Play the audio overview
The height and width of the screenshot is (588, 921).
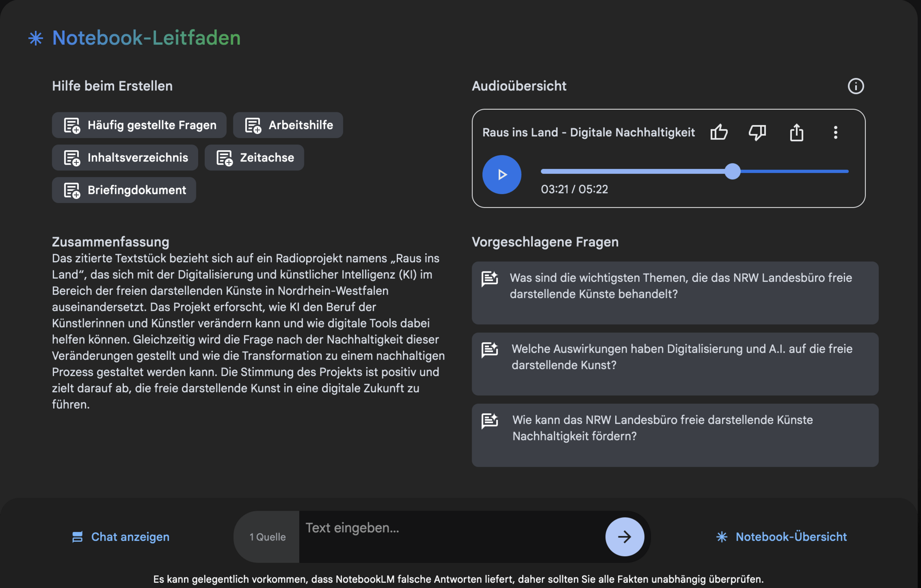click(x=502, y=175)
